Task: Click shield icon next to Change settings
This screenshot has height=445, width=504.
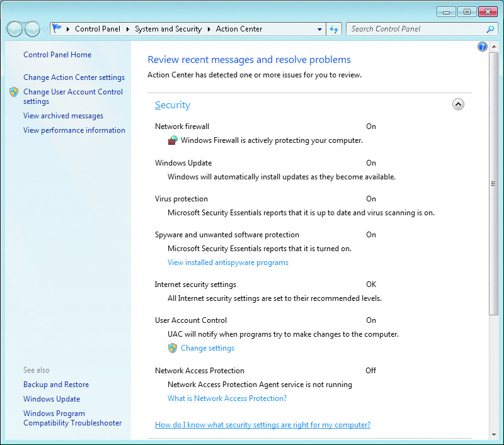Action: coord(173,348)
